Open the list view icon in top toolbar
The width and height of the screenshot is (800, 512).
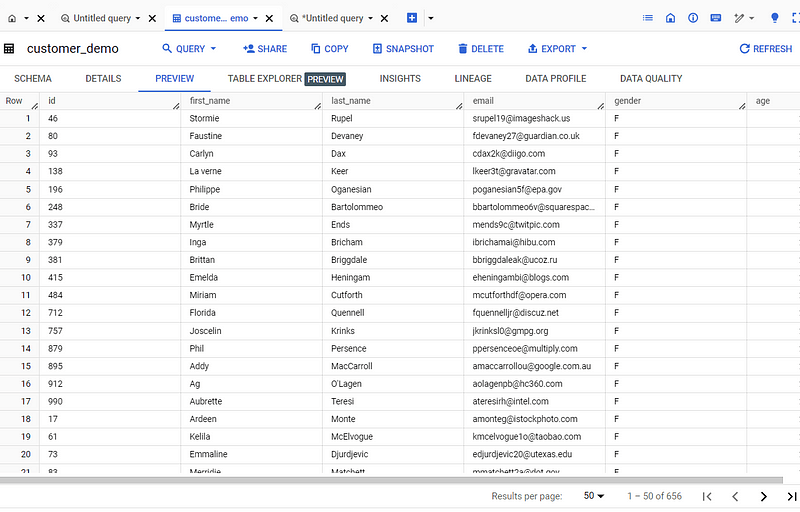[648, 18]
